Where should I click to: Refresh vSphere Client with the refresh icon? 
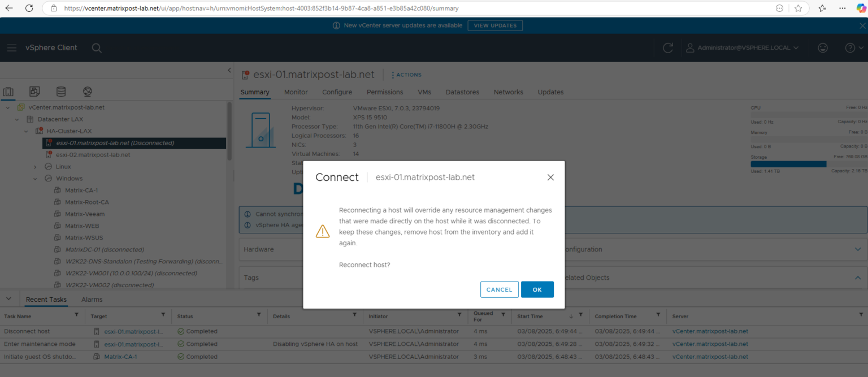[x=667, y=47]
